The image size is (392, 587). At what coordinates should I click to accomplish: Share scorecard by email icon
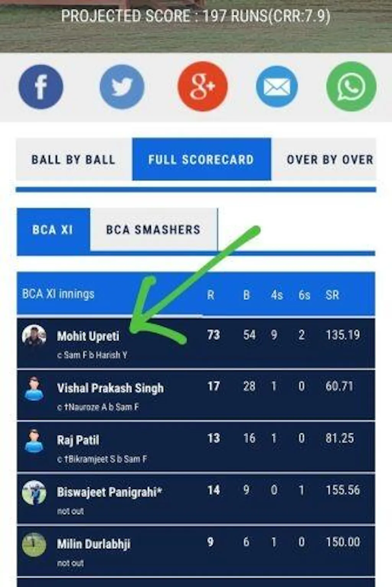pyautogui.click(x=277, y=86)
